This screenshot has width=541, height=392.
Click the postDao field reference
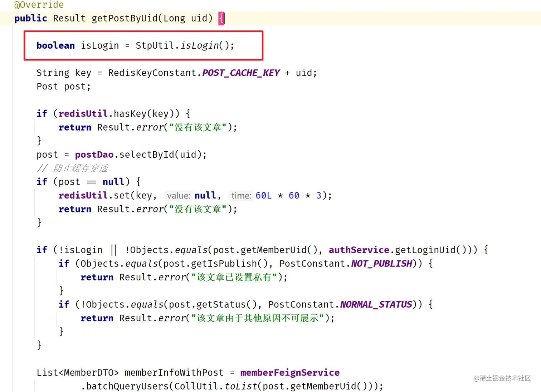(x=94, y=155)
